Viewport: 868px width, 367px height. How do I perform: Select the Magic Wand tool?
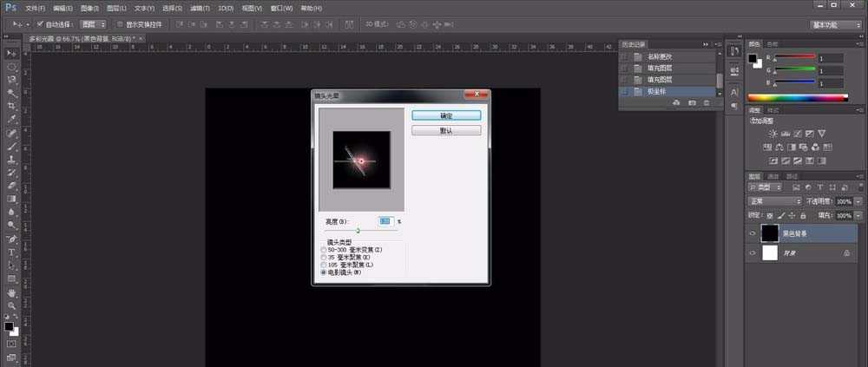point(12,93)
